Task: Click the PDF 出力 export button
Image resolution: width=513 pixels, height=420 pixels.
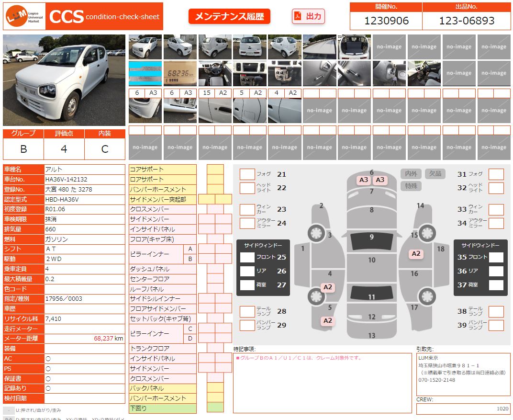Action: click(308, 16)
